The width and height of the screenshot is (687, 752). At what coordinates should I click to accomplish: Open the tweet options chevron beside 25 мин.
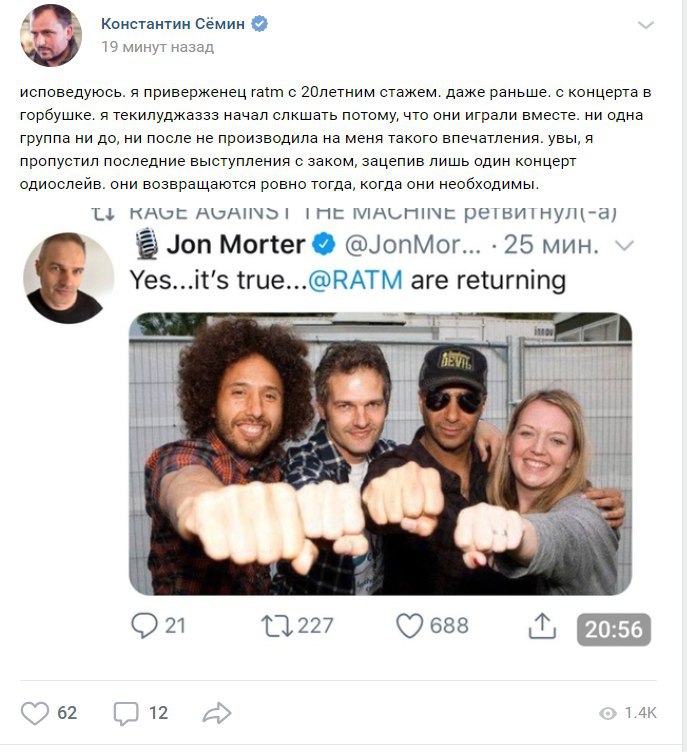624,246
